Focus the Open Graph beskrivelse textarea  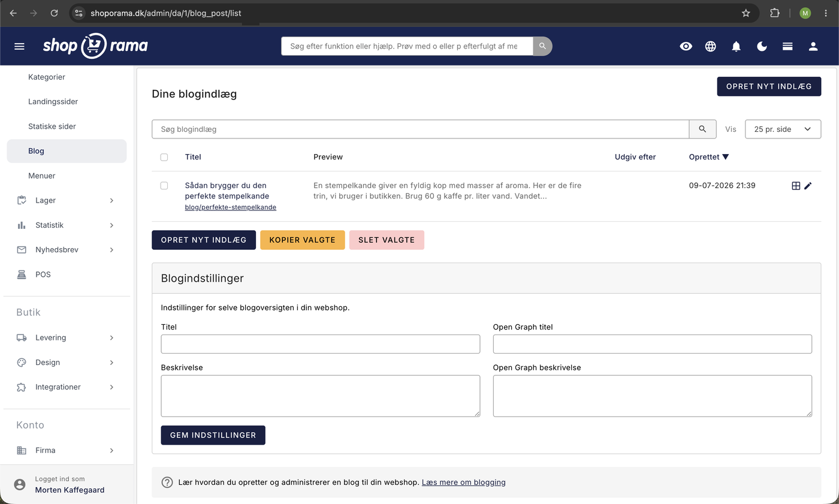(x=653, y=396)
